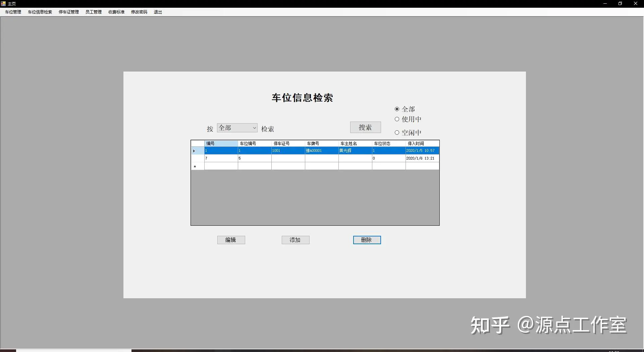Click the 车牌号 column header

(322, 143)
